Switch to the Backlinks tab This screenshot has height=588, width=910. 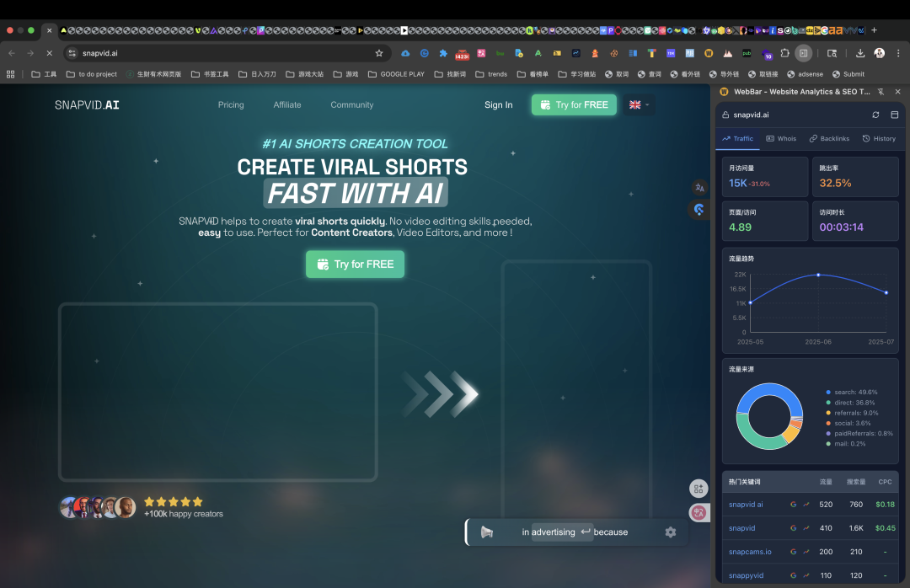pyautogui.click(x=829, y=139)
